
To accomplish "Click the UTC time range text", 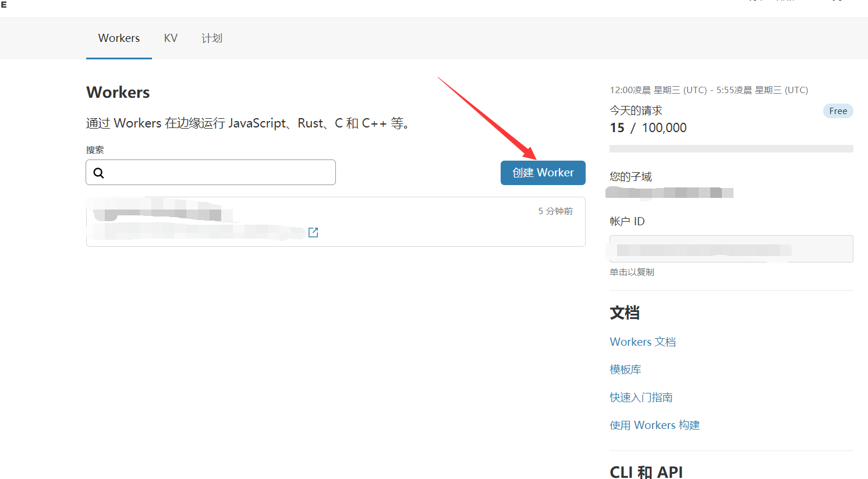I will click(708, 90).
